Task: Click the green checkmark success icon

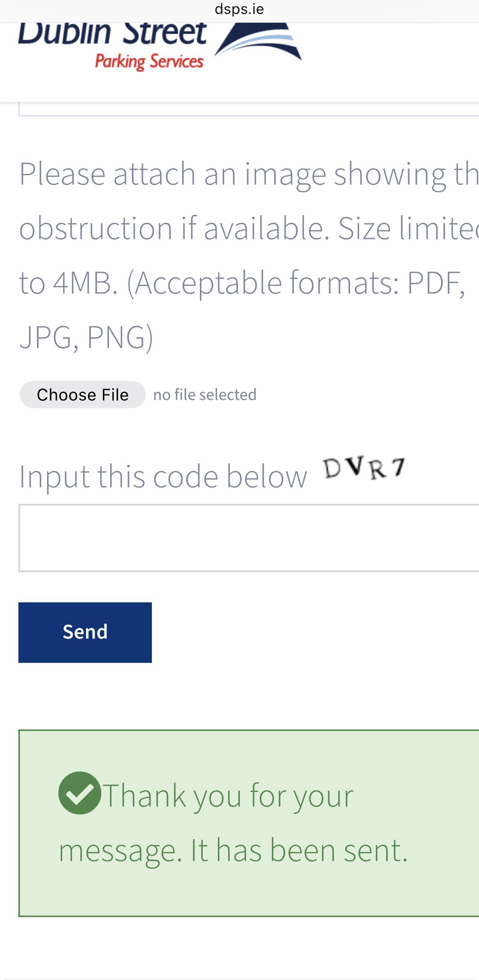Action: click(x=79, y=793)
